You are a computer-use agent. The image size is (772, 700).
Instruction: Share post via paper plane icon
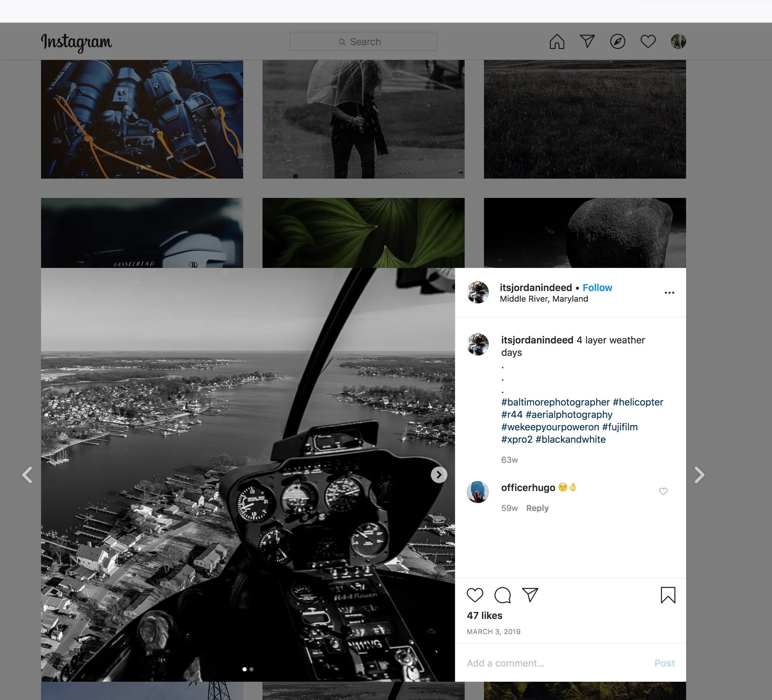[530, 595]
